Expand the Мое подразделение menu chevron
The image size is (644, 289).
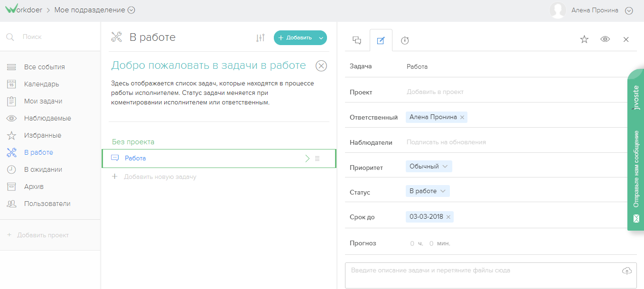click(x=131, y=9)
